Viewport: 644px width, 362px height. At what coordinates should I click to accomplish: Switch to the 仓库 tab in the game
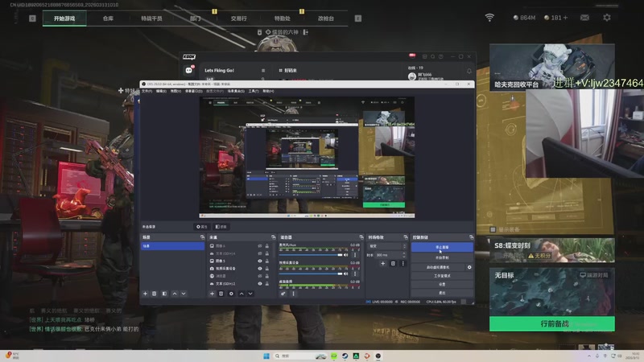pyautogui.click(x=108, y=19)
